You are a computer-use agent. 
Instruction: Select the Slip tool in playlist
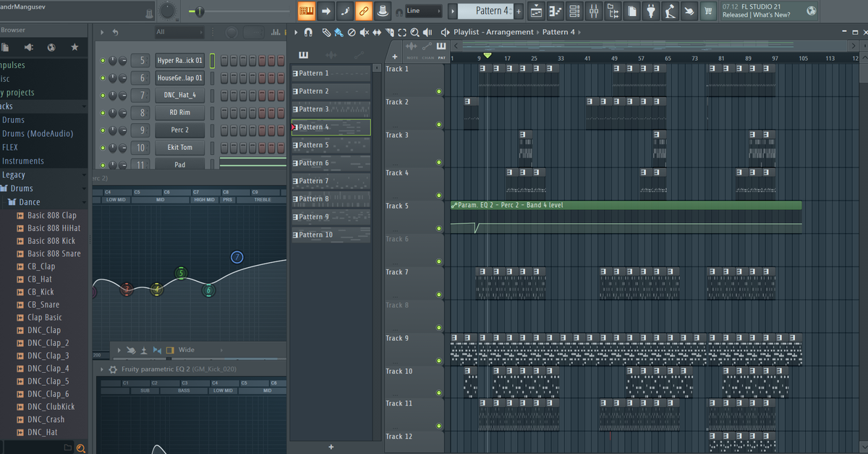pos(377,32)
